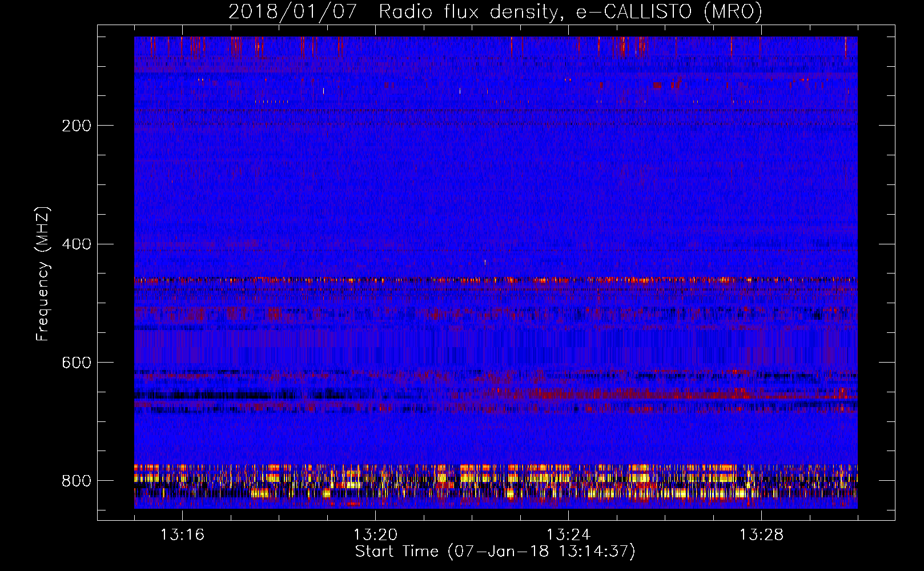Click the bright yellow band near 800 MHz

coord(496,482)
